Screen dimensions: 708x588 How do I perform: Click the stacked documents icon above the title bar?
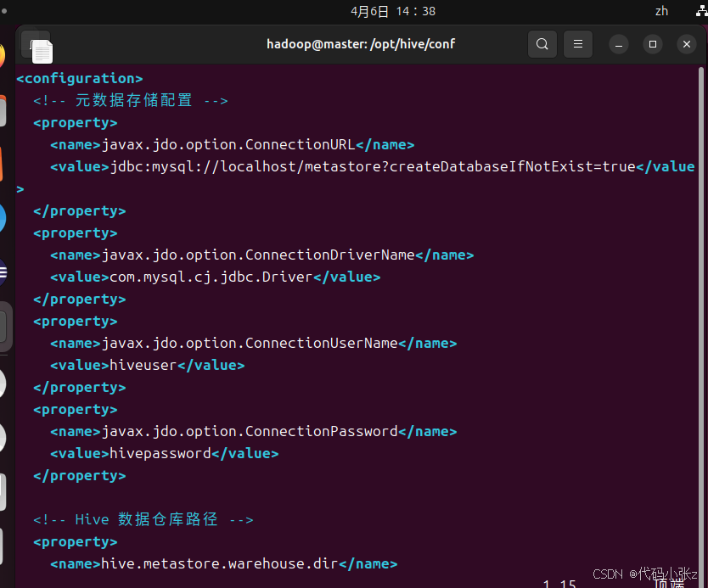(36, 49)
